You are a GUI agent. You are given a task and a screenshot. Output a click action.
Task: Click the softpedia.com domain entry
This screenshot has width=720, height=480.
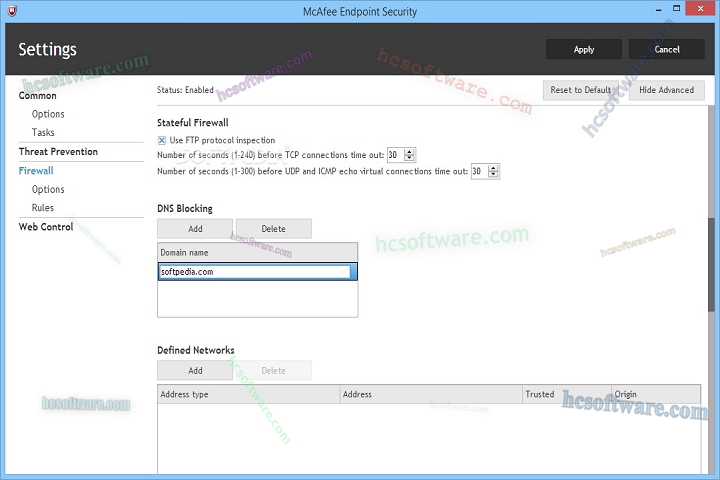[258, 272]
